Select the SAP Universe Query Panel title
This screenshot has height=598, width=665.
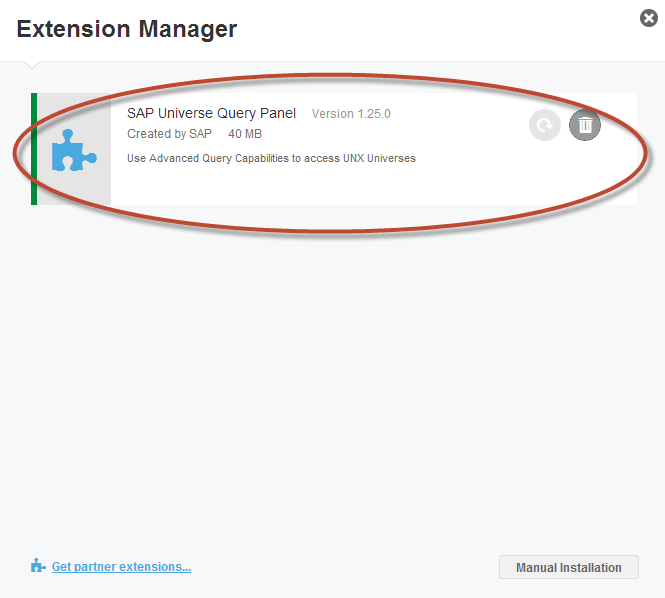pyautogui.click(x=211, y=114)
